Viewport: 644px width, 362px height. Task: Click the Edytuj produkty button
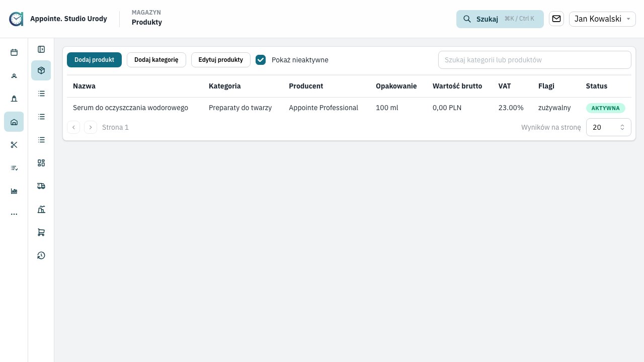pos(221,60)
